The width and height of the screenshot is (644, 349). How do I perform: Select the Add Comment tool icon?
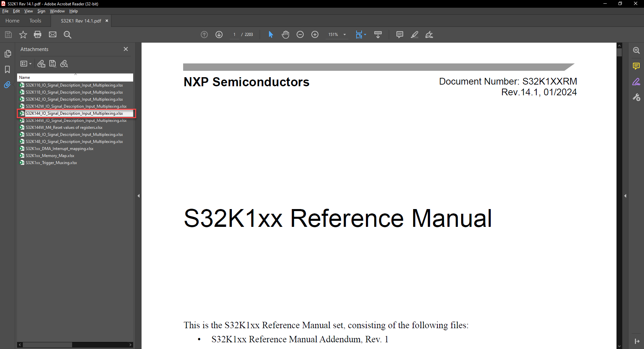(399, 35)
